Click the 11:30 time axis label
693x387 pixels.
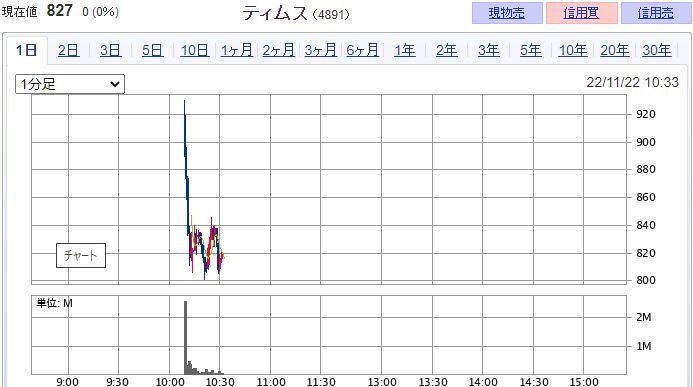(321, 382)
